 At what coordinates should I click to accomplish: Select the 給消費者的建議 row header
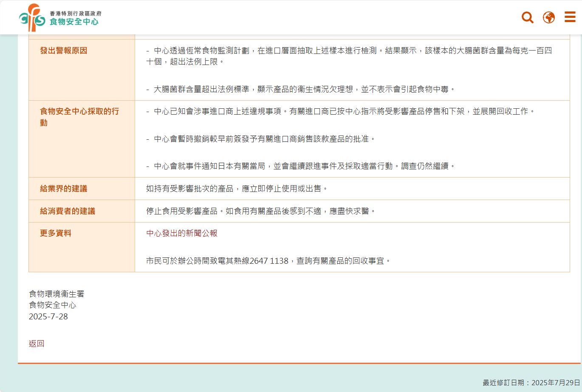(x=68, y=211)
